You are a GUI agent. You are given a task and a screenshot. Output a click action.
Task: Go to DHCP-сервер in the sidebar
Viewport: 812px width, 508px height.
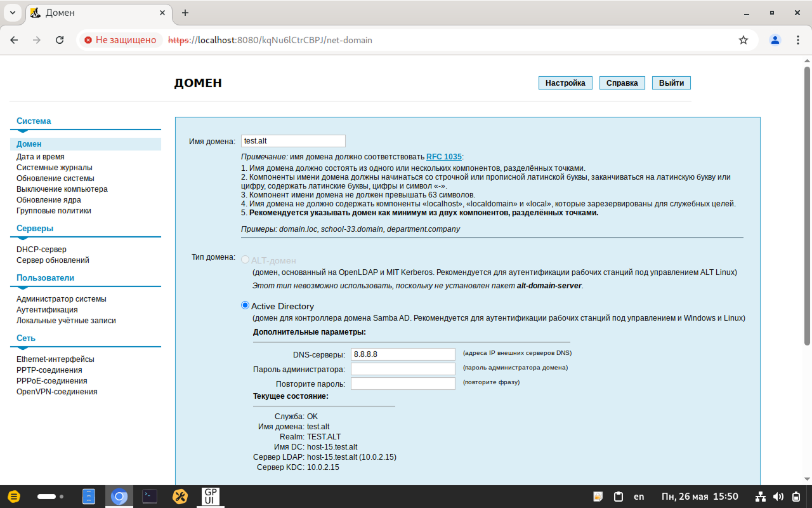pyautogui.click(x=41, y=250)
